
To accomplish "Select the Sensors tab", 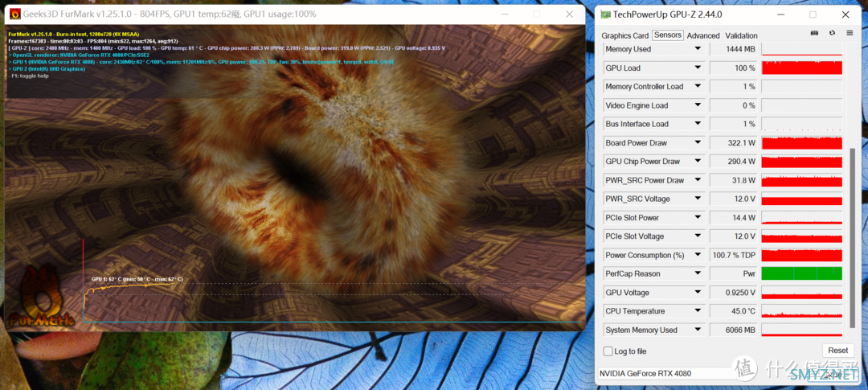I will click(x=668, y=35).
